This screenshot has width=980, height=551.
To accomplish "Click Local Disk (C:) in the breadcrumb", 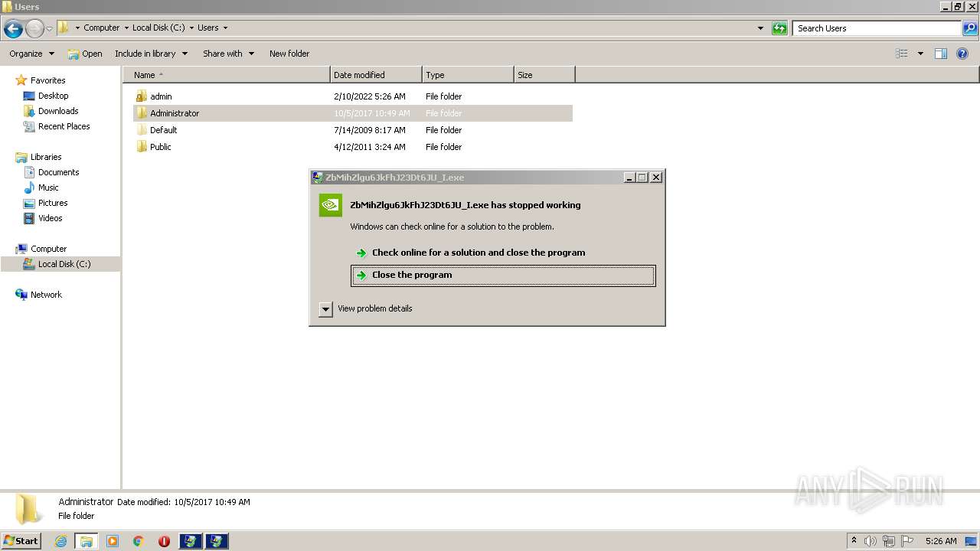I will coord(158,28).
